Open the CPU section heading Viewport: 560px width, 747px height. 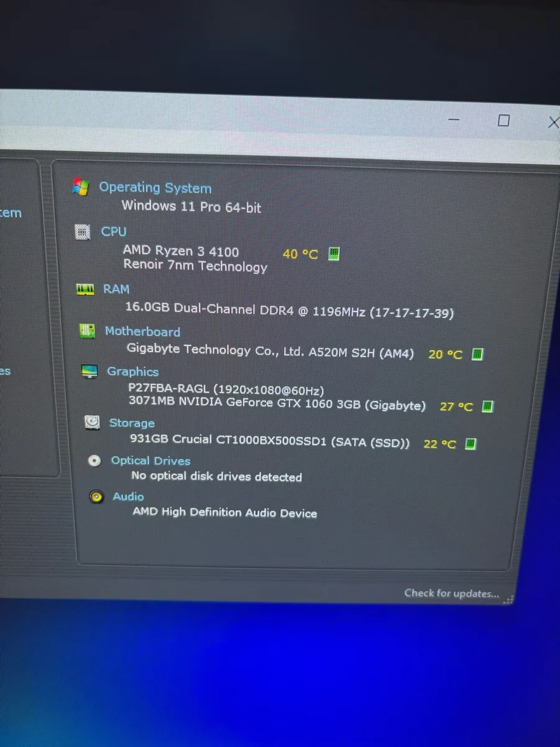tap(114, 232)
